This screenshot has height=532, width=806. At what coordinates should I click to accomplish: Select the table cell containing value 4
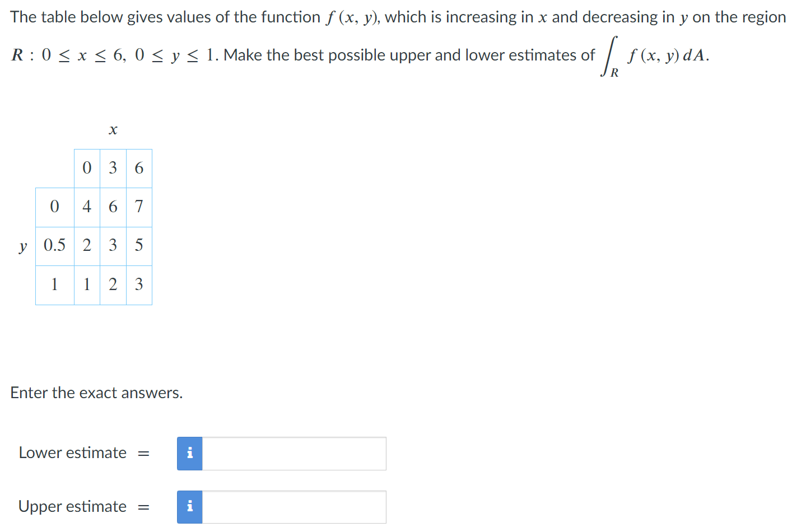coord(87,207)
